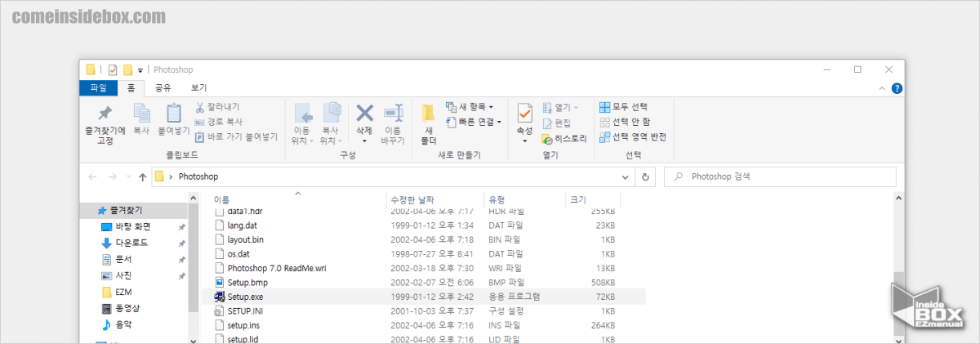Create a new folder with 새 폴더

[x=429, y=124]
